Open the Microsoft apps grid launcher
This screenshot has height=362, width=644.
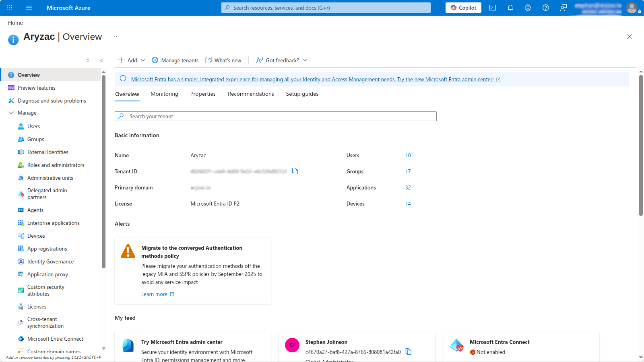point(10,8)
